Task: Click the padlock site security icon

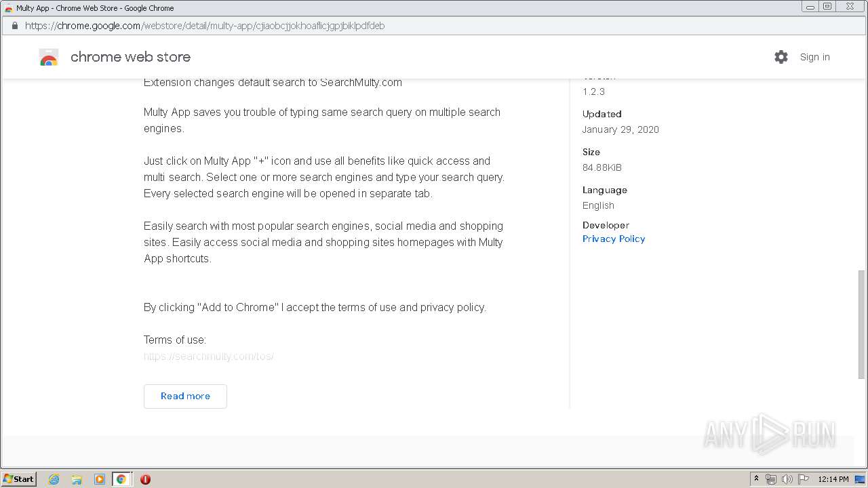Action: (x=14, y=26)
